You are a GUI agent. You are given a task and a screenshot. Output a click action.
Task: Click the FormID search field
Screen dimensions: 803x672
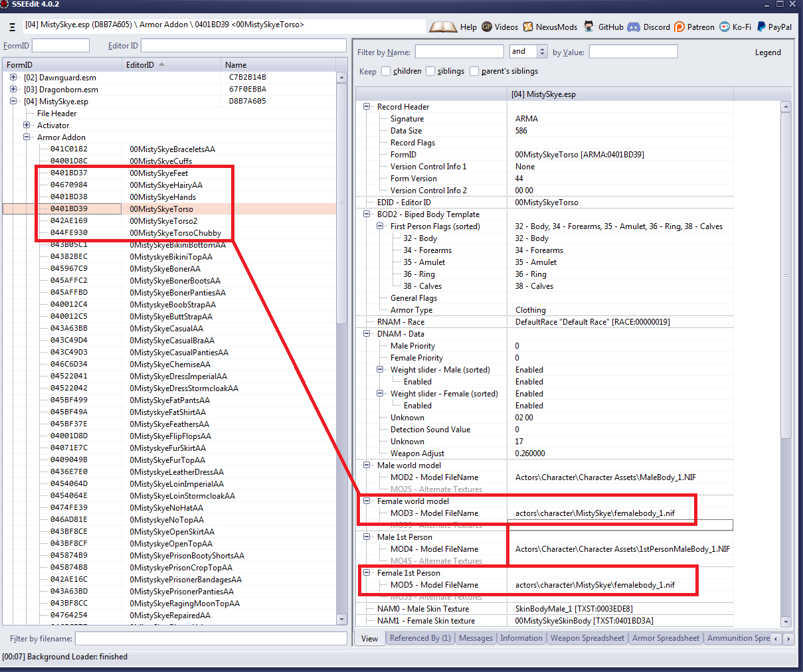click(60, 45)
